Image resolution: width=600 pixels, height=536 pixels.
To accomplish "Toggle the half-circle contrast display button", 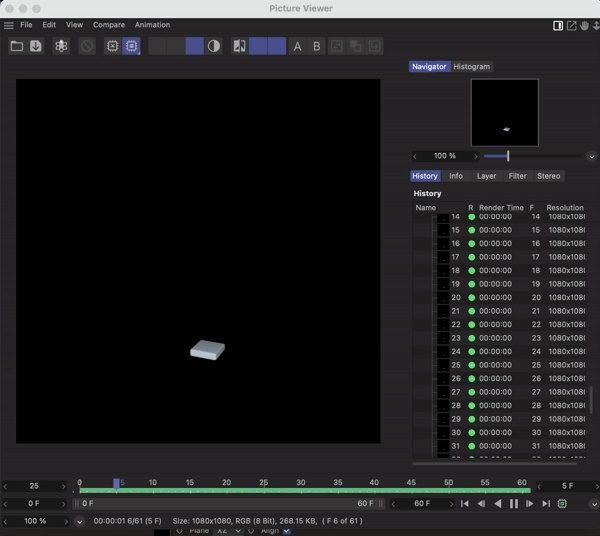I will pos(214,46).
